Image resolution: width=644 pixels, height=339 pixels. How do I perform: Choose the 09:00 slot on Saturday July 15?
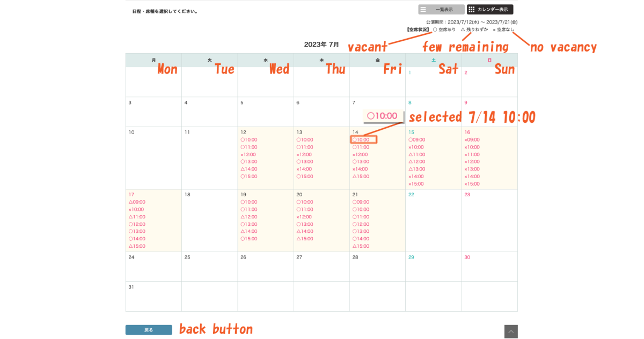click(417, 140)
